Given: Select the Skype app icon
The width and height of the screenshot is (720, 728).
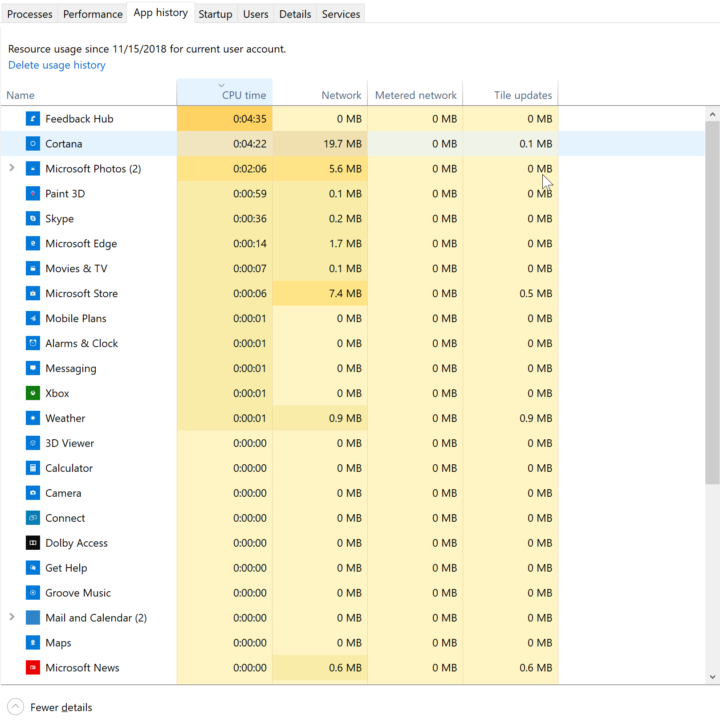Looking at the screenshot, I should (33, 219).
